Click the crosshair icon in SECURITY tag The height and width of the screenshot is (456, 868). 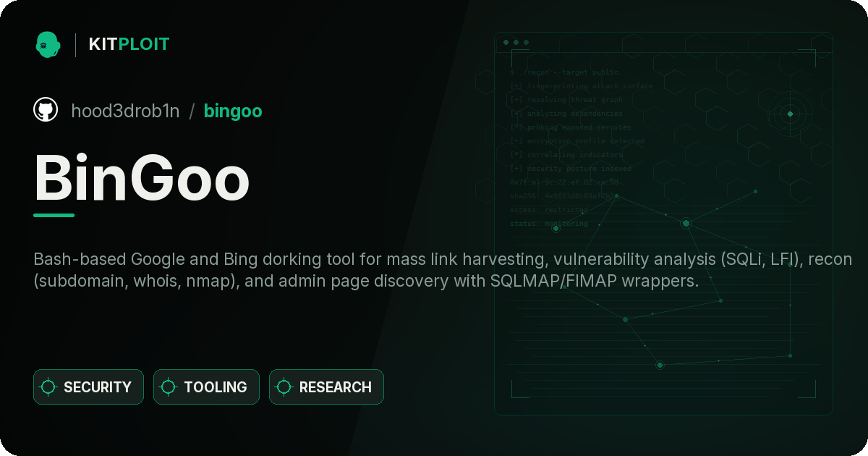coord(48,387)
